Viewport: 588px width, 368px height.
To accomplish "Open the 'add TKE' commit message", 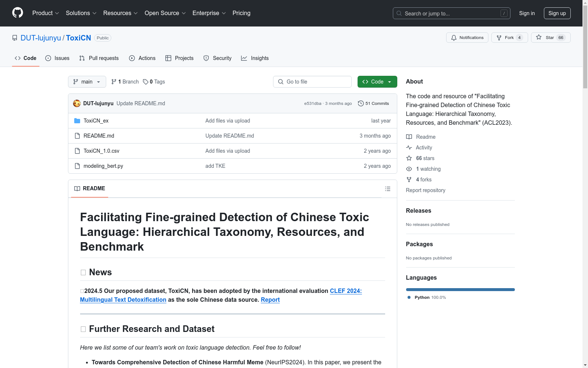I will 215,166.
